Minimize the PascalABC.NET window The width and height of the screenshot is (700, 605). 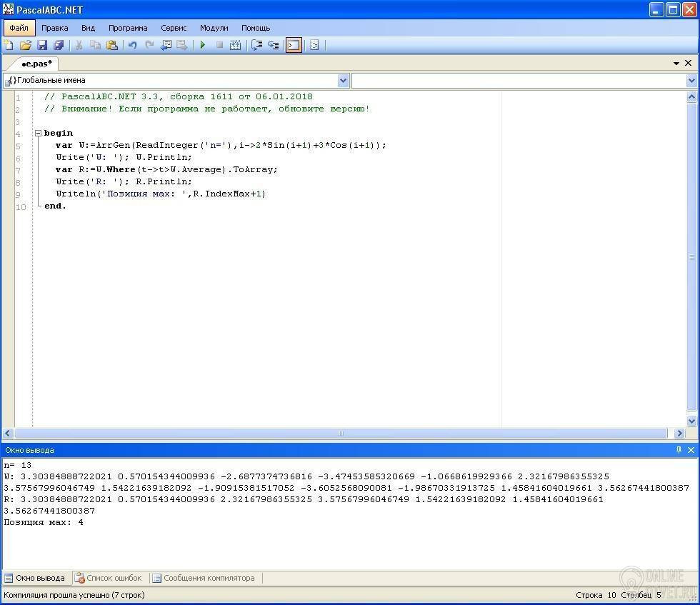click(x=656, y=10)
